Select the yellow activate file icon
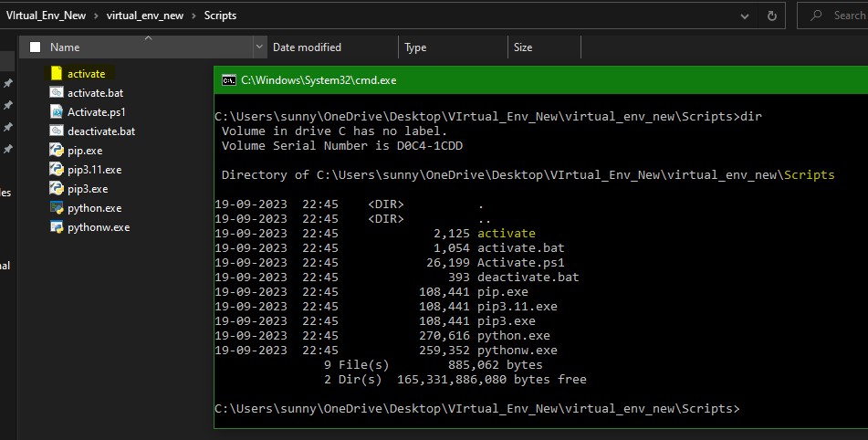 57,74
